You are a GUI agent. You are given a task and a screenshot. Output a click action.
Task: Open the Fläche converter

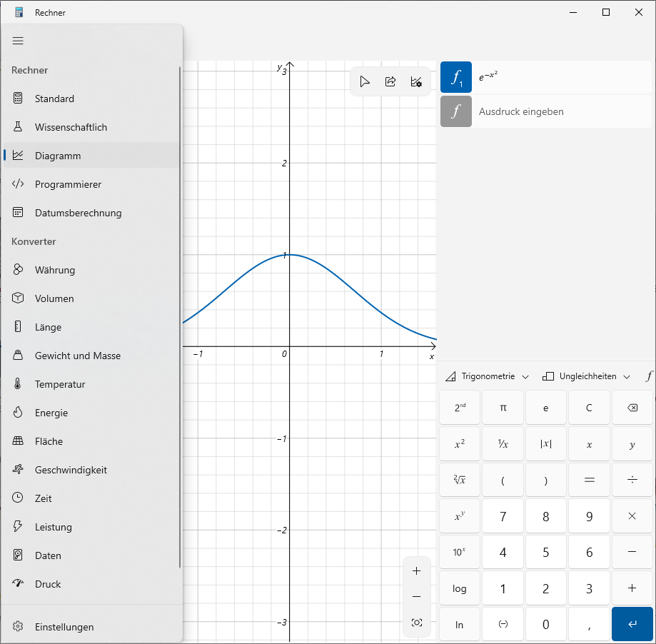(x=91, y=441)
